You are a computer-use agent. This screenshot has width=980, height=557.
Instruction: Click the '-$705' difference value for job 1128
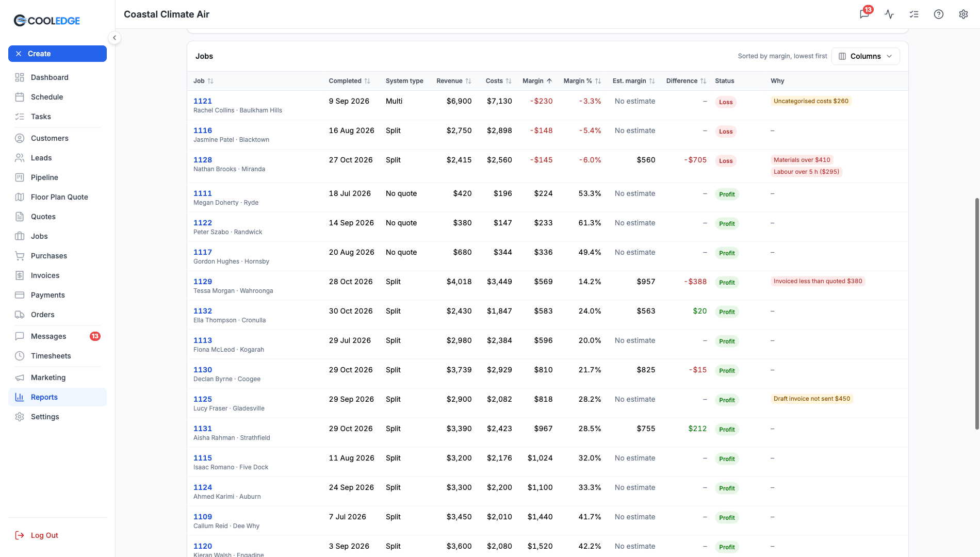click(695, 160)
